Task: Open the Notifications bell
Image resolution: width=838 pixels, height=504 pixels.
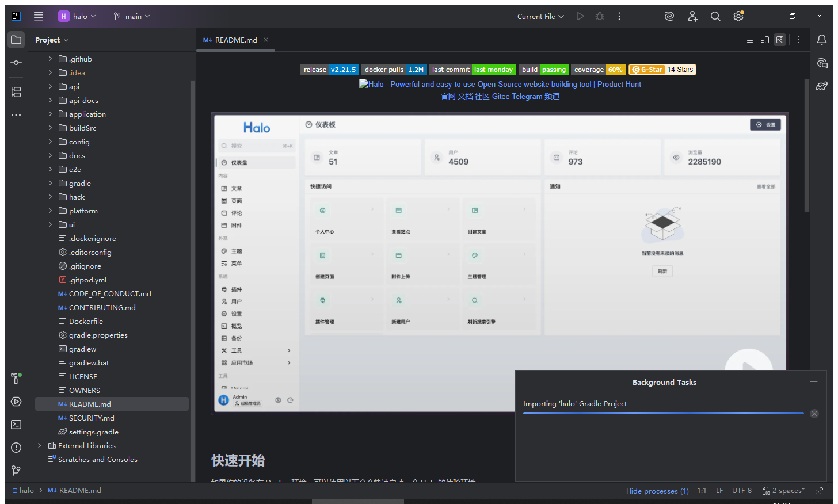Action: 822,40
